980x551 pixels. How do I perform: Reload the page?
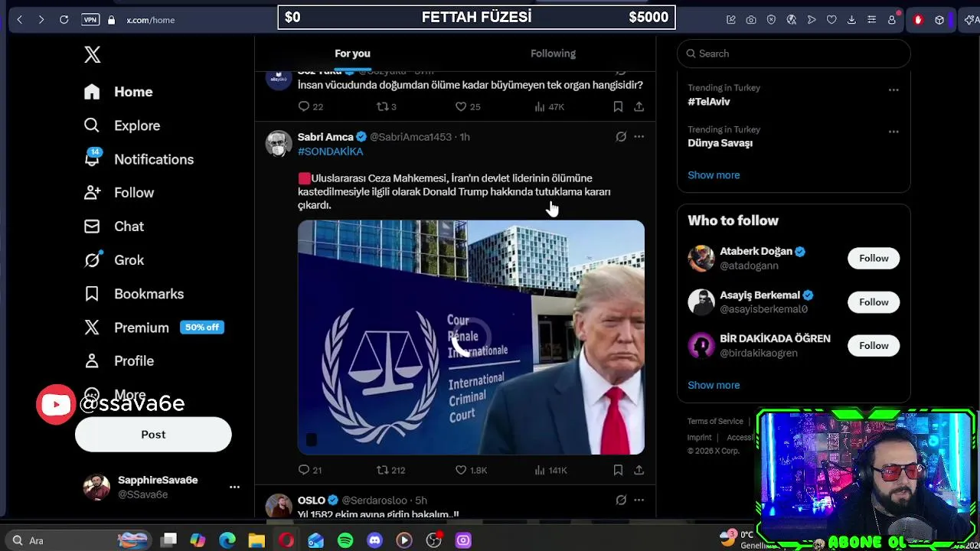point(64,20)
